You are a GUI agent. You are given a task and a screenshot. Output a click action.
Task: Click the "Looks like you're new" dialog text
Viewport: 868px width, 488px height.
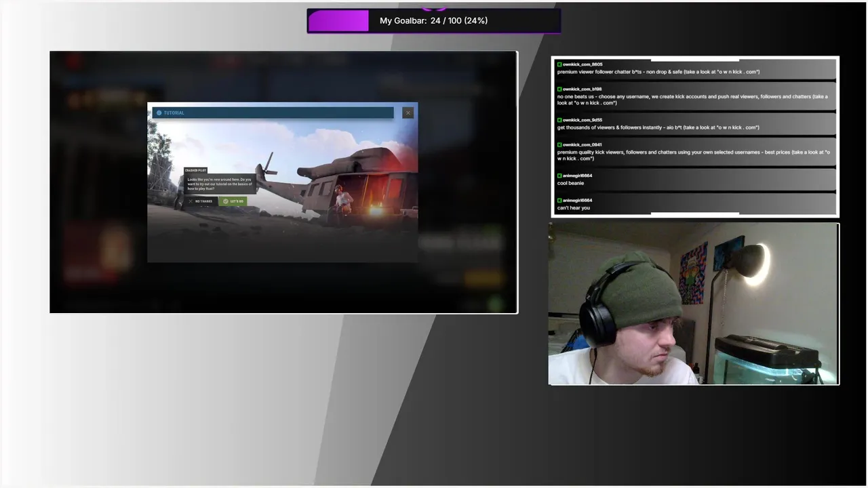point(219,184)
